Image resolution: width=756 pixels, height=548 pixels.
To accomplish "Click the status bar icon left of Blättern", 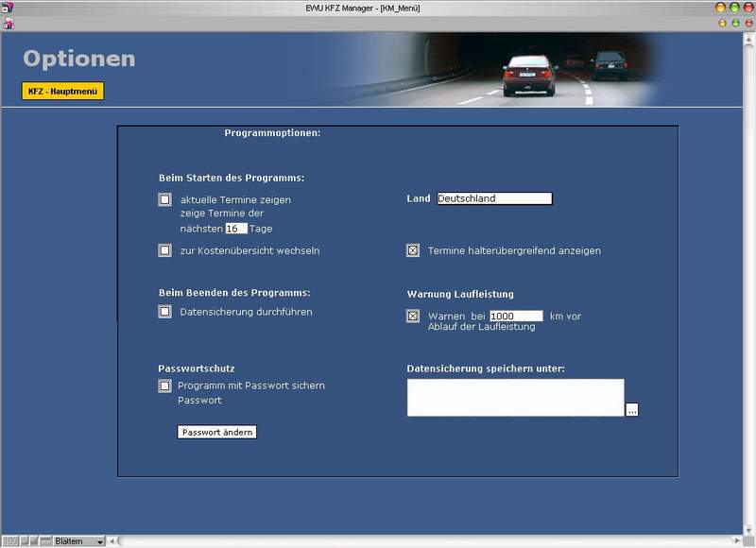I will [x=45, y=540].
